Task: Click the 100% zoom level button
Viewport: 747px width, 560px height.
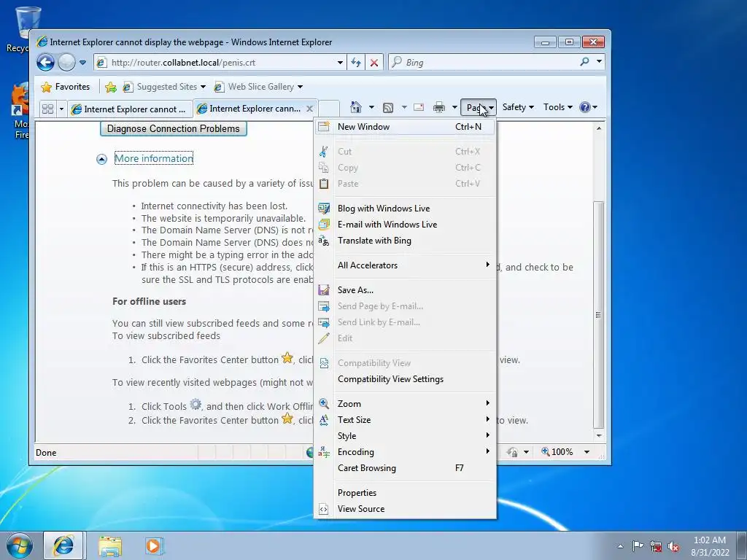Action: coord(558,452)
